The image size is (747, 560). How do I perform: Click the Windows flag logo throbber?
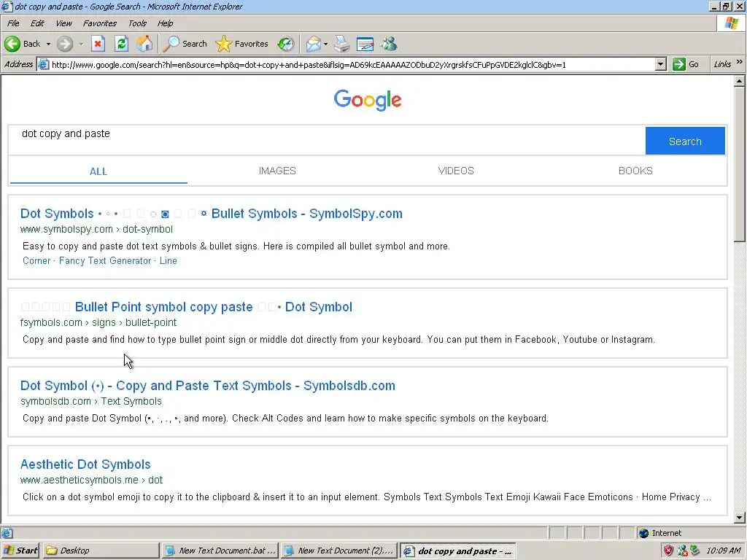(732, 23)
